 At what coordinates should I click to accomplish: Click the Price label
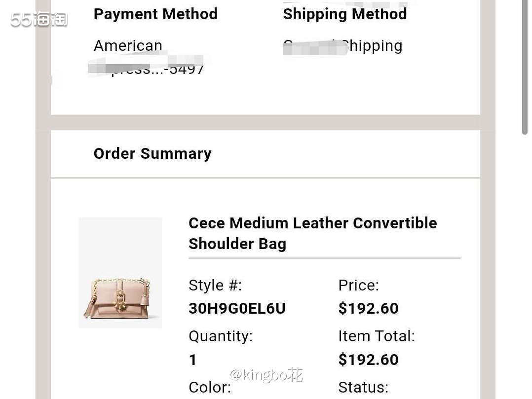[358, 285]
